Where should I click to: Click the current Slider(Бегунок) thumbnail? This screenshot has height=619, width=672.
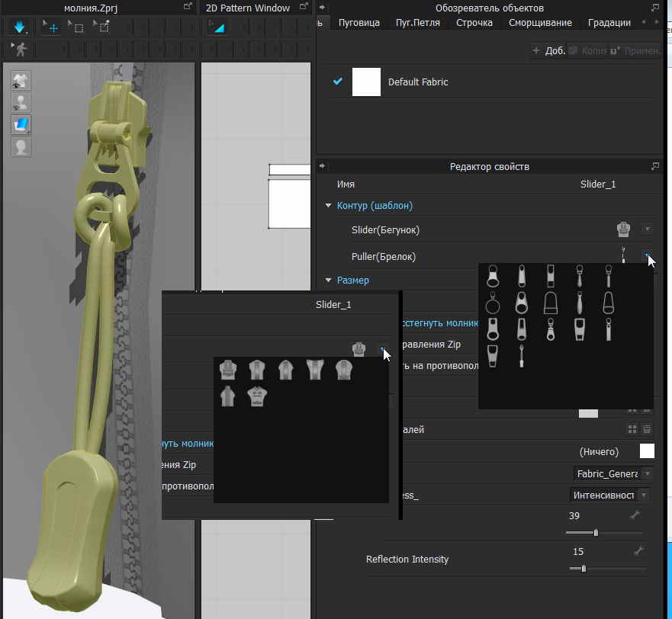(x=623, y=229)
